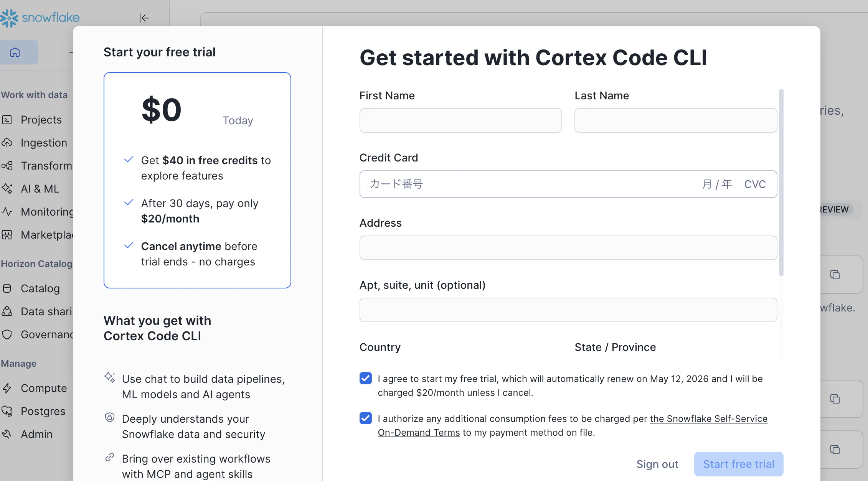The image size is (868, 481).
Task: Open Compute in the sidebar
Action: [44, 388]
